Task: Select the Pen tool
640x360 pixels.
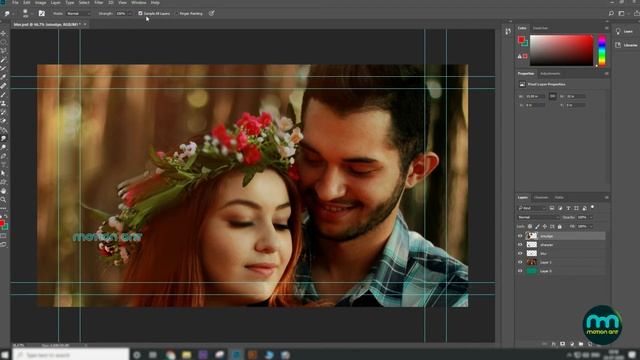Action: point(4,155)
